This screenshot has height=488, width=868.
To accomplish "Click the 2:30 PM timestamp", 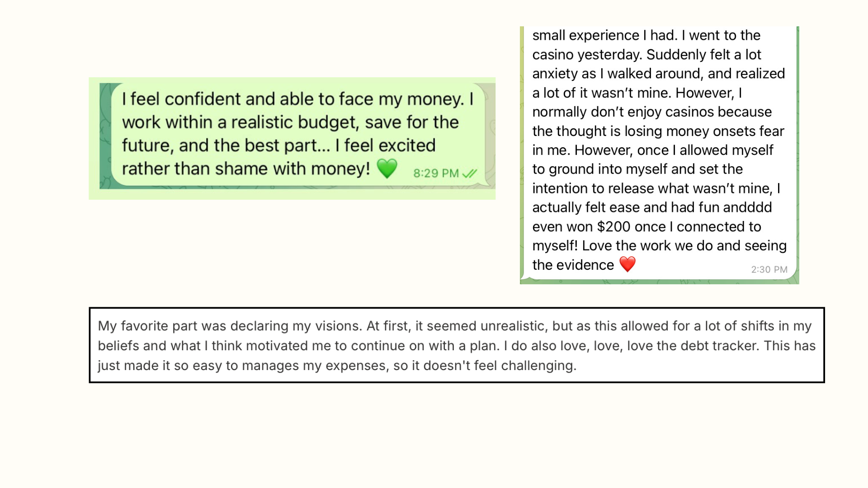I will [x=769, y=270].
